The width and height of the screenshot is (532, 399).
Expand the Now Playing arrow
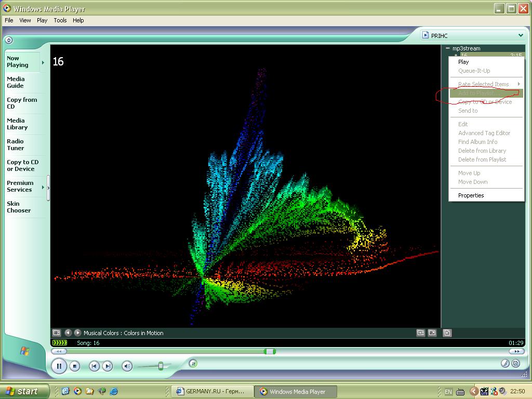[x=43, y=62]
